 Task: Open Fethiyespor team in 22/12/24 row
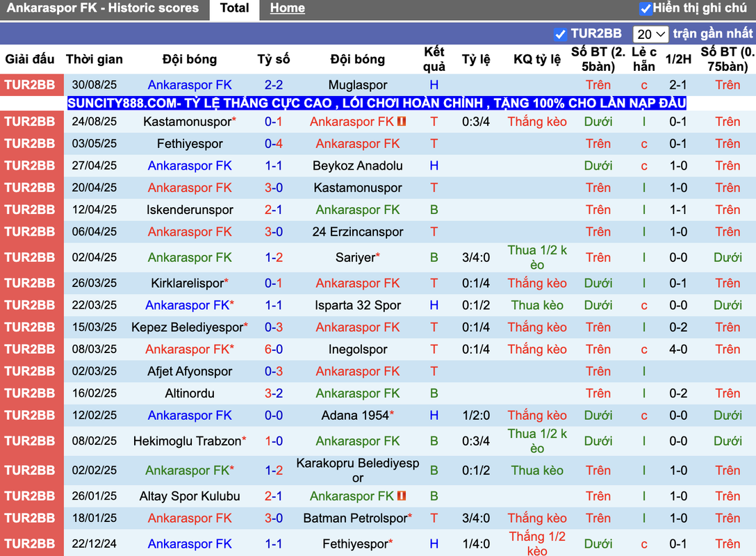(x=355, y=544)
